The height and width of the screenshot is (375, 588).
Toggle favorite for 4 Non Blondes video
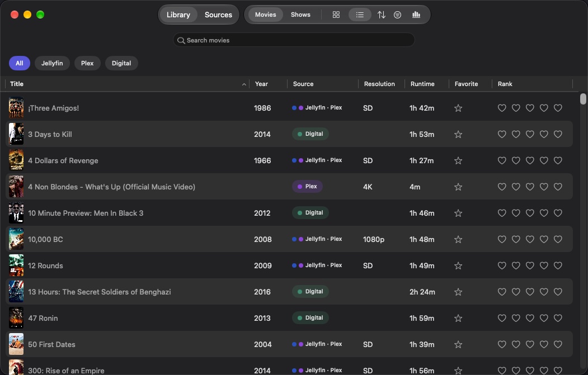[458, 187]
